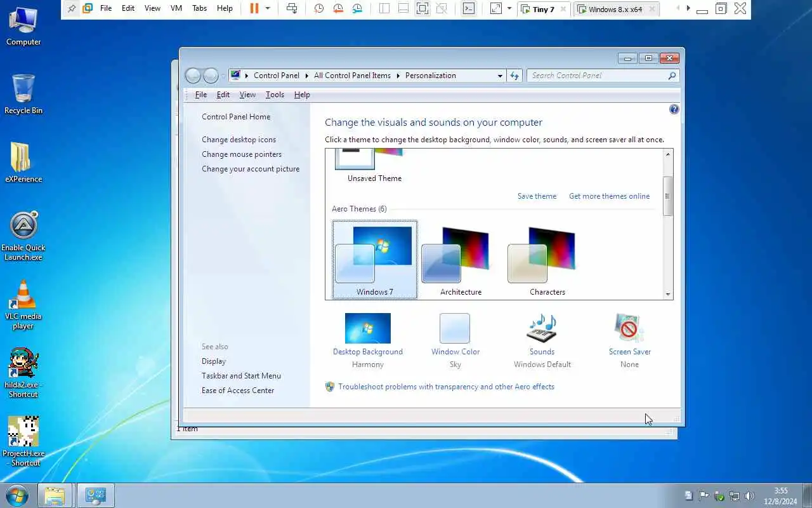
Task: Click the network tray icon
Action: tap(734, 495)
